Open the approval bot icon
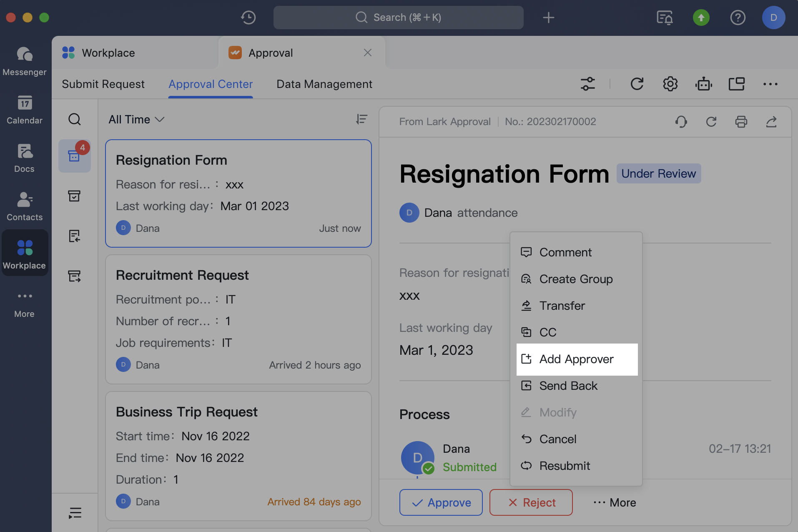Image resolution: width=798 pixels, height=532 pixels. click(703, 84)
